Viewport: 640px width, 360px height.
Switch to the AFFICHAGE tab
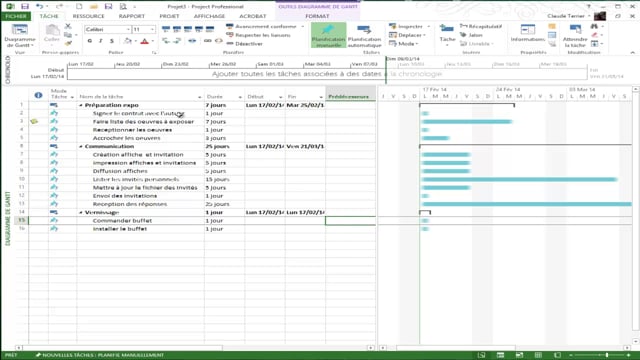pyautogui.click(x=209, y=16)
